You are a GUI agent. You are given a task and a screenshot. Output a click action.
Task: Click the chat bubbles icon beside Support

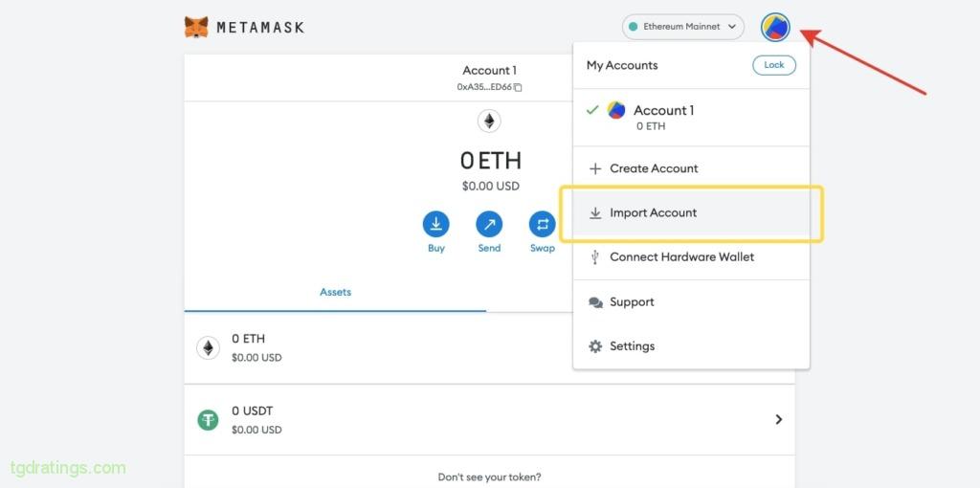click(595, 302)
